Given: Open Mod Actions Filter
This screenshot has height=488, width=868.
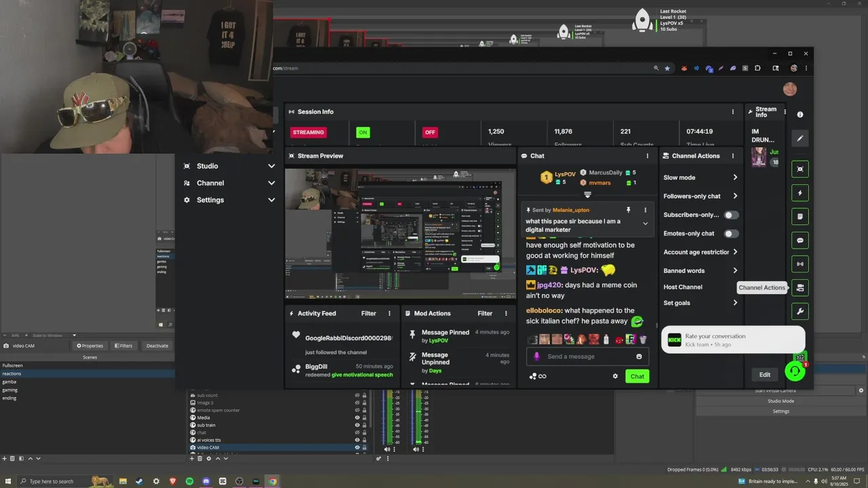Looking at the screenshot, I should point(485,314).
